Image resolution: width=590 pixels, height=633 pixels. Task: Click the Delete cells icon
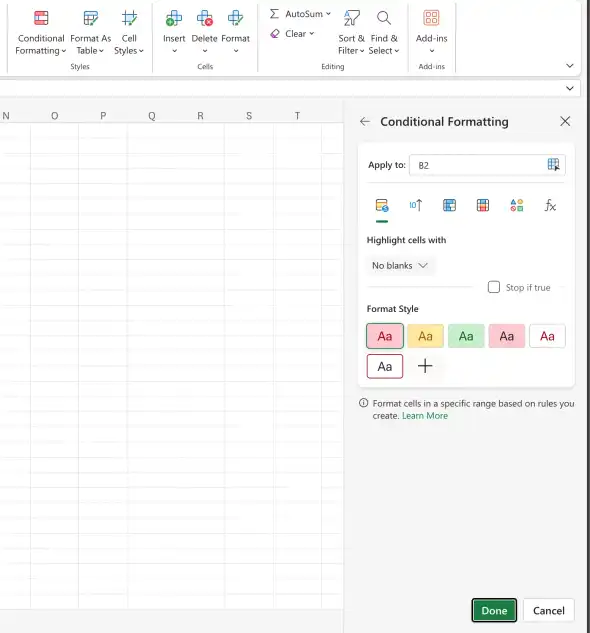pos(205,18)
